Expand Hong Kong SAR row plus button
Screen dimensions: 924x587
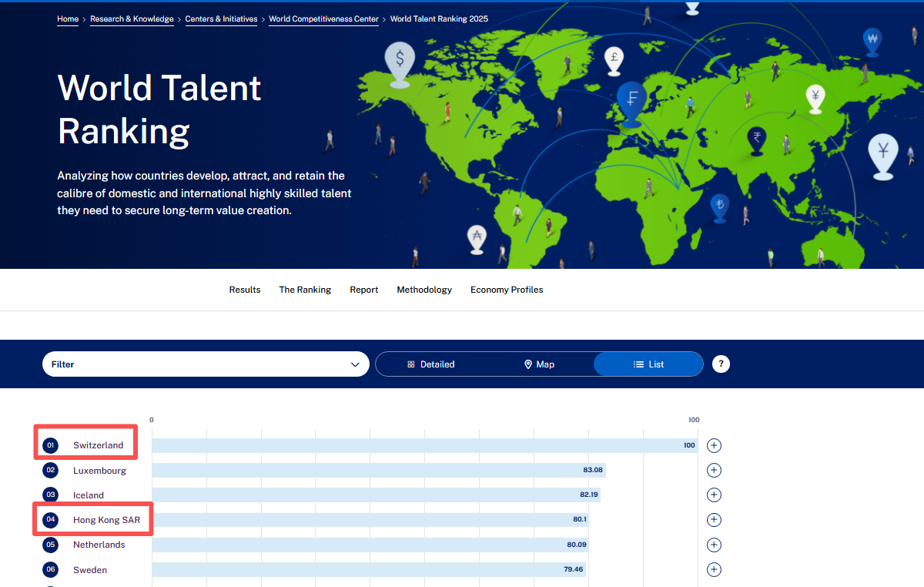click(714, 520)
